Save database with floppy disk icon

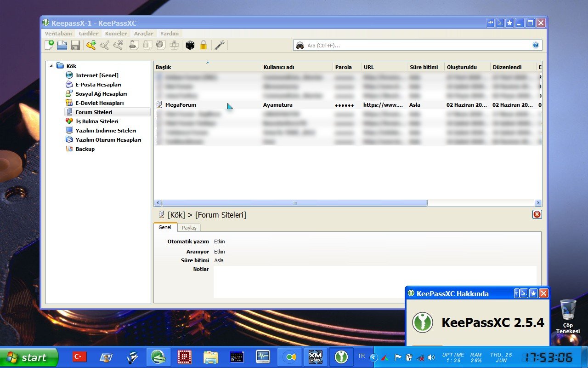coord(75,45)
